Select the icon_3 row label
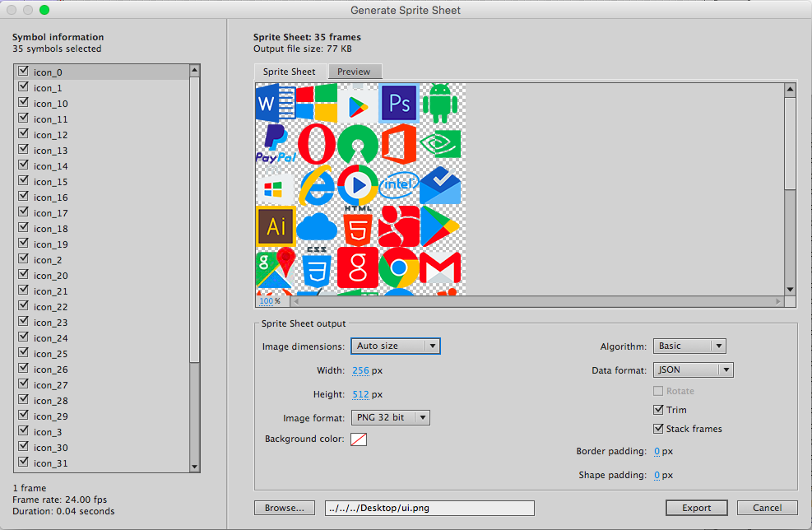This screenshot has width=812, height=530. click(48, 432)
